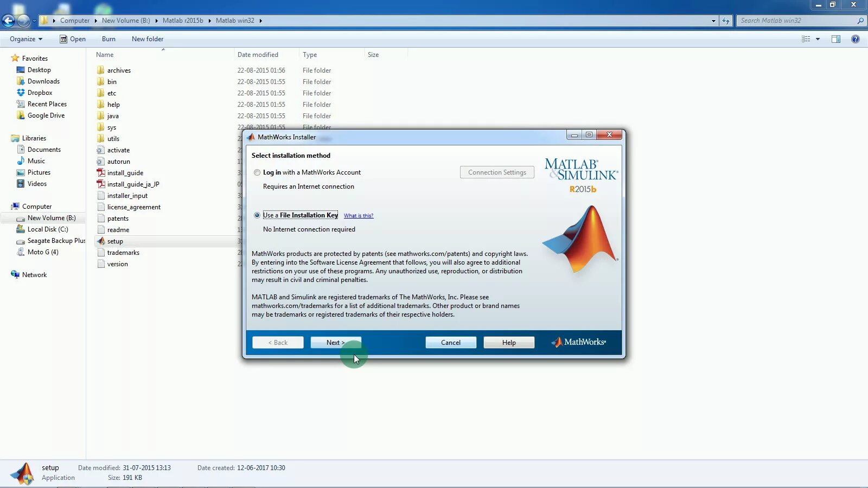Select Network in navigation pane
The image size is (868, 488).
tap(34, 275)
